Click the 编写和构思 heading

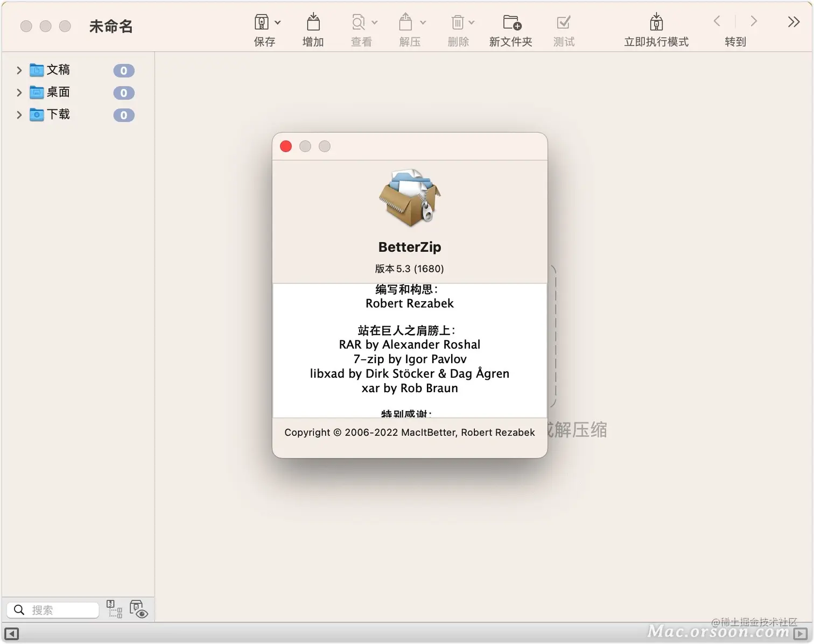[x=407, y=289]
